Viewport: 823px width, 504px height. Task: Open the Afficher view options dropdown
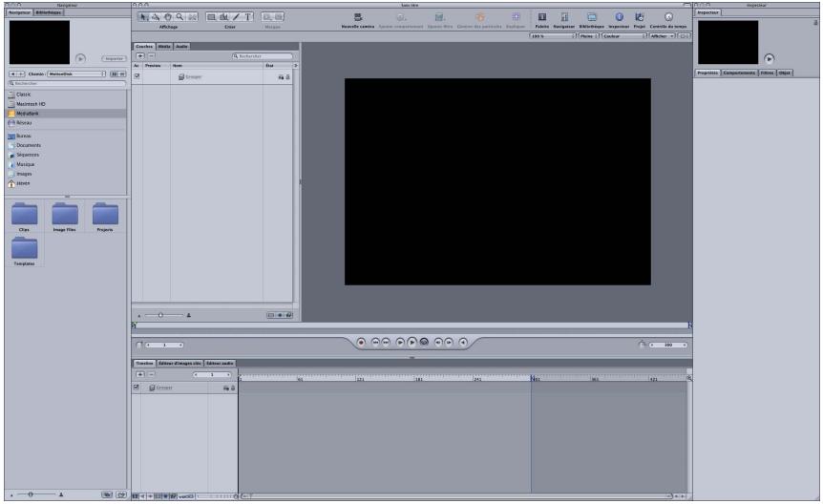click(663, 35)
